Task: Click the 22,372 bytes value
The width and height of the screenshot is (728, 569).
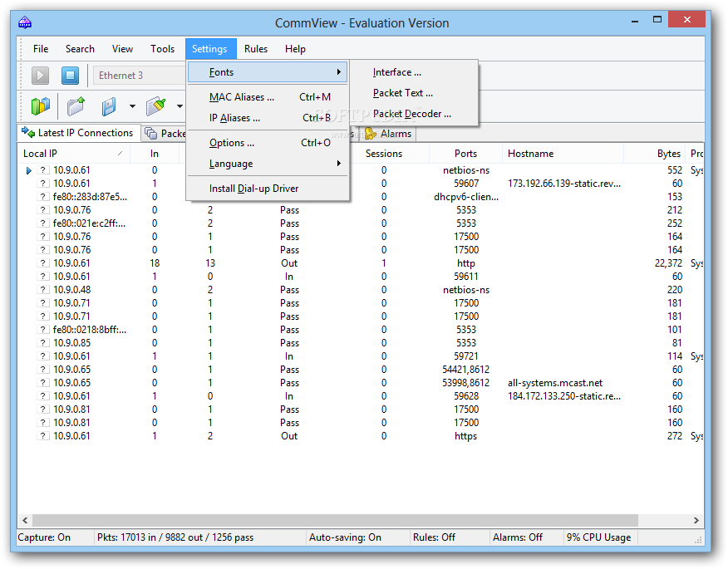Action: pyautogui.click(x=668, y=263)
